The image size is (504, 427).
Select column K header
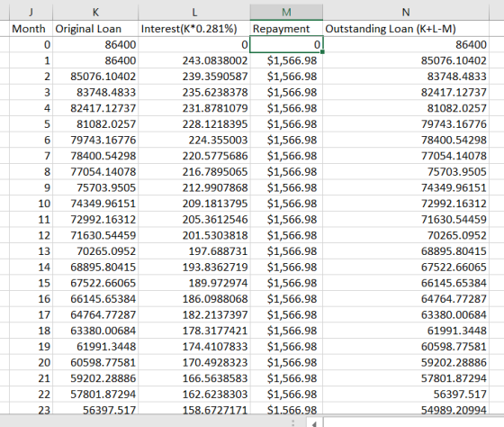tap(95, 13)
